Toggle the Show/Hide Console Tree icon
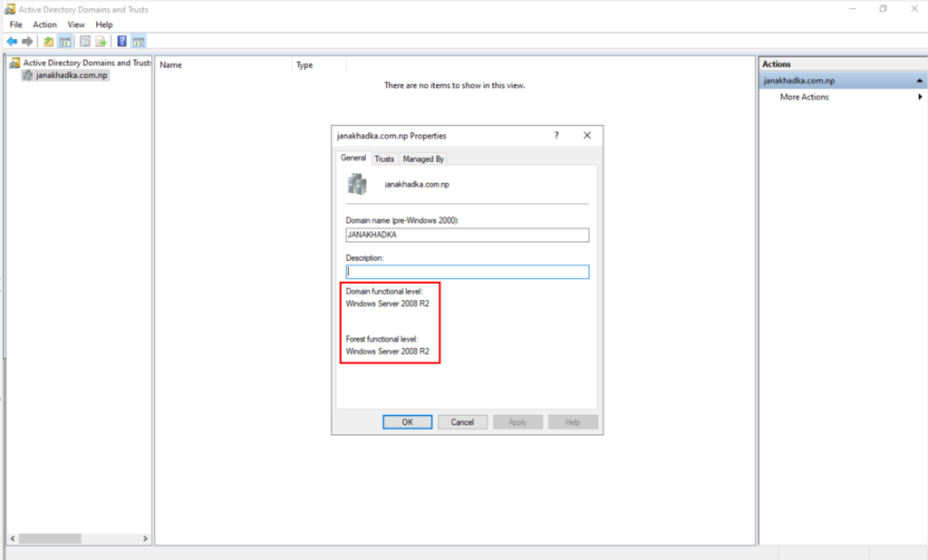Viewport: 928px width, 560px height. (65, 42)
